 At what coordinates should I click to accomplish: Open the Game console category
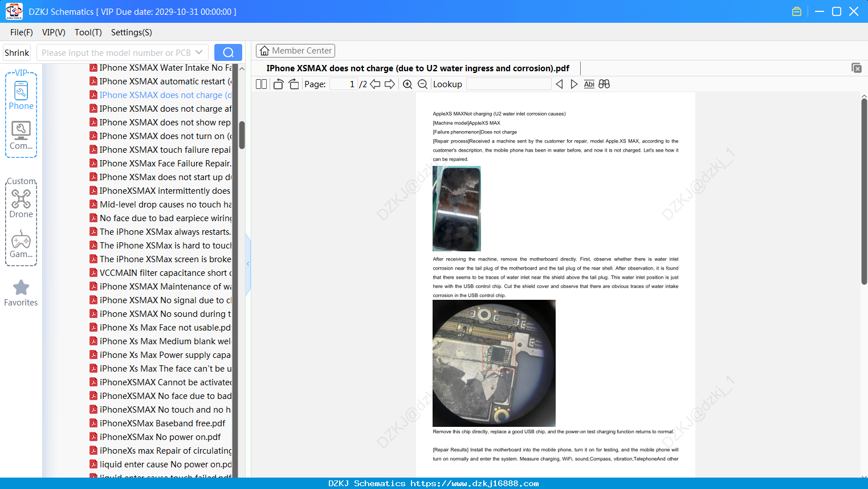21,243
